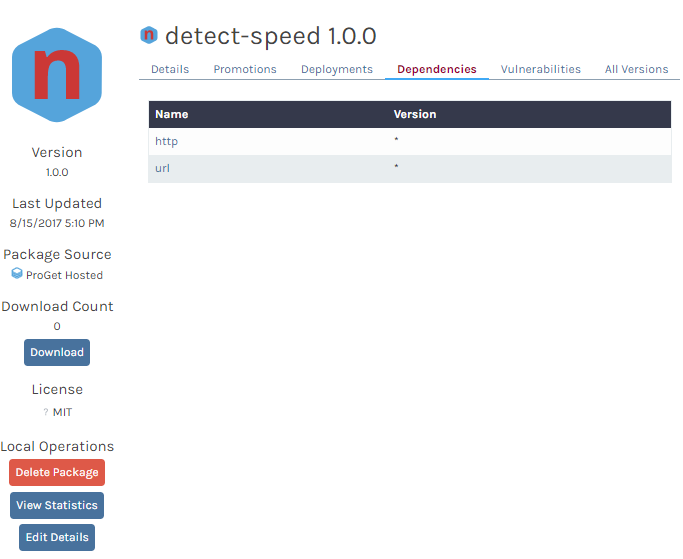The width and height of the screenshot is (683, 559).
Task: Click the MIT license link
Action: click(62, 412)
